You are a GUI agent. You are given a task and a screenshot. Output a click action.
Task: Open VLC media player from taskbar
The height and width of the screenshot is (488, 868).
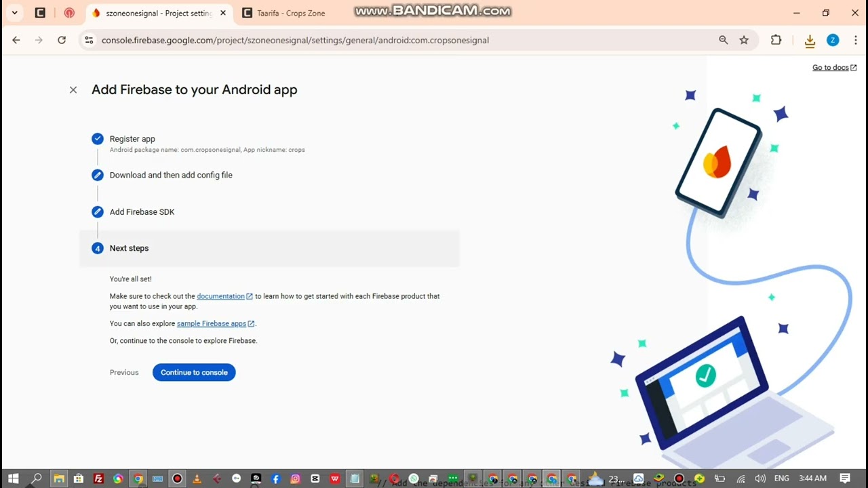click(197, 479)
